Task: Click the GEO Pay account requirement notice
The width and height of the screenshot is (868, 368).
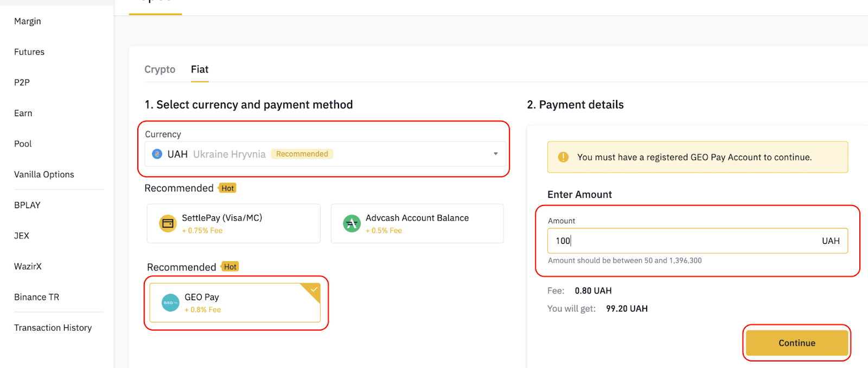Action: 698,157
